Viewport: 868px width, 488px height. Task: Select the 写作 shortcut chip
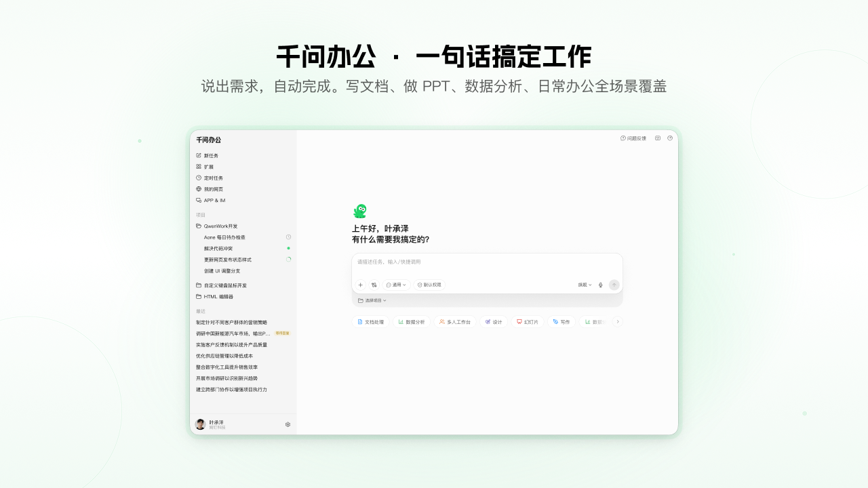pos(561,322)
